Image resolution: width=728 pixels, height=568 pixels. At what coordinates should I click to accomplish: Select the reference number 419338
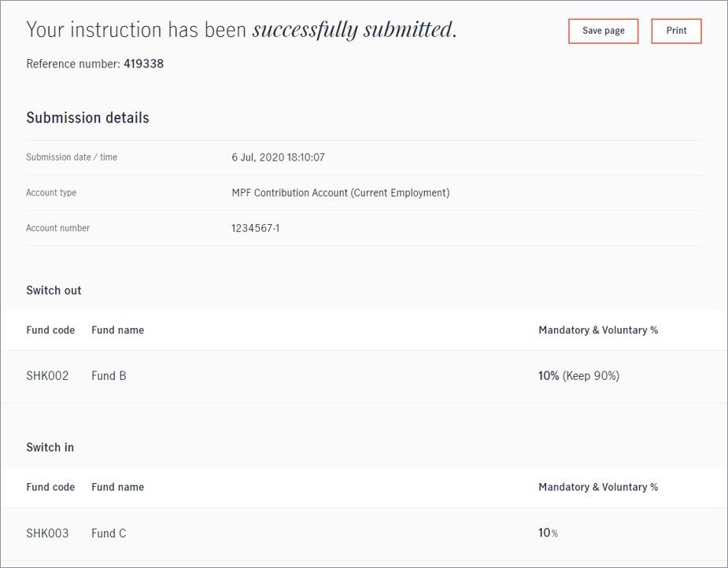143,64
